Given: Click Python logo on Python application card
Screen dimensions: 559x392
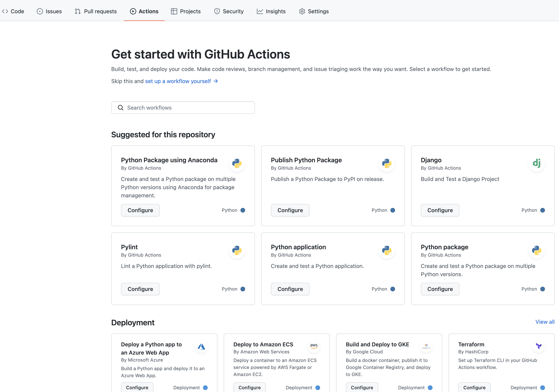Looking at the screenshot, I should tap(387, 250).
